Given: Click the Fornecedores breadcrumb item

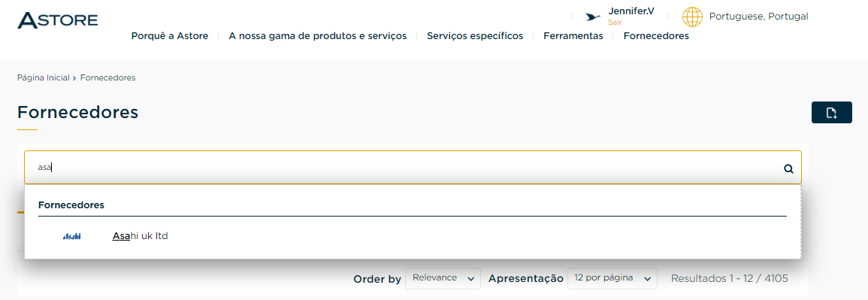Looking at the screenshot, I should click(108, 77).
